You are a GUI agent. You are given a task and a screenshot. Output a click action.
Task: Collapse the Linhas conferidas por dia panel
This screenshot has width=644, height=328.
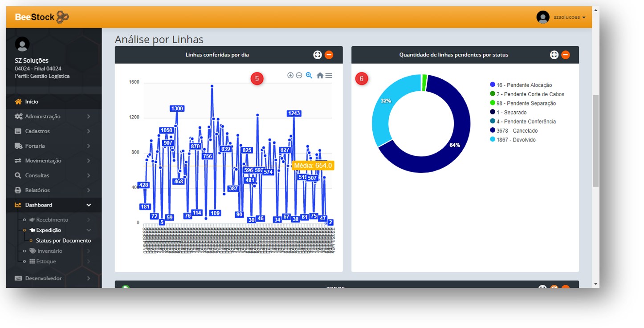[x=329, y=55]
